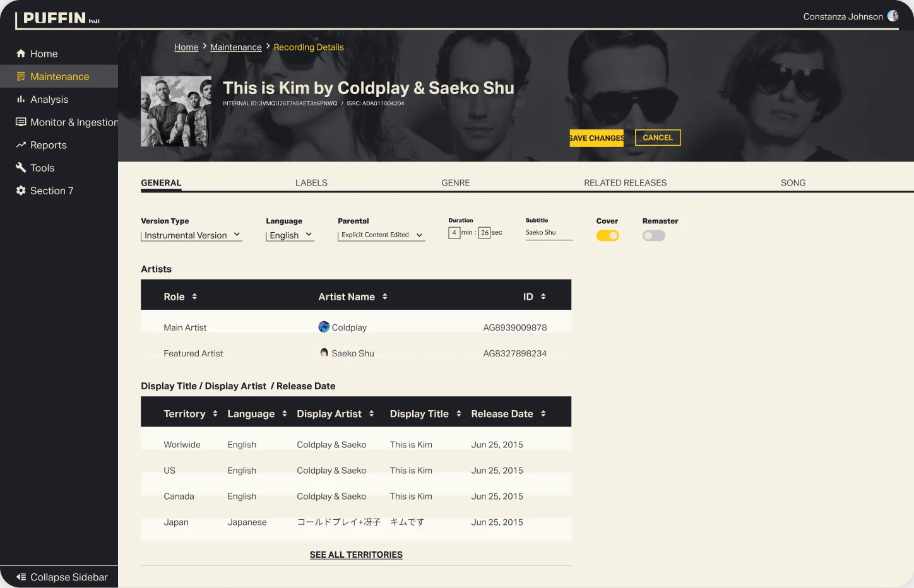Open the Song tab
This screenshot has width=914, height=588.
tap(793, 183)
